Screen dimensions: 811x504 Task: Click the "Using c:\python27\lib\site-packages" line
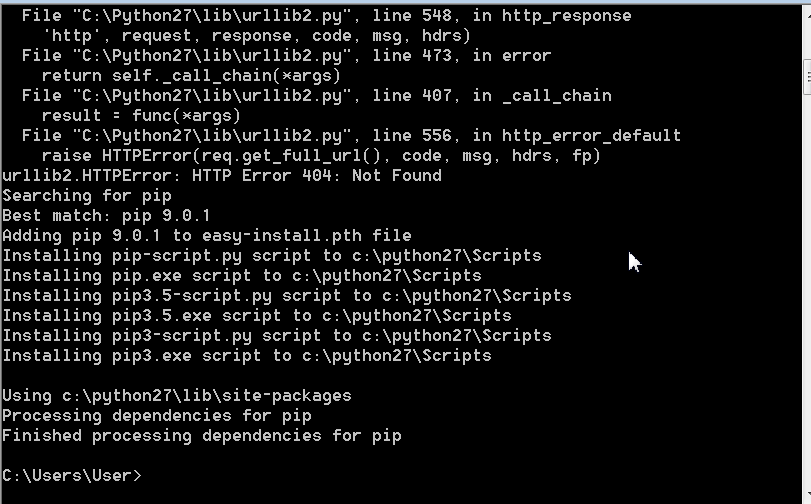coord(176,395)
